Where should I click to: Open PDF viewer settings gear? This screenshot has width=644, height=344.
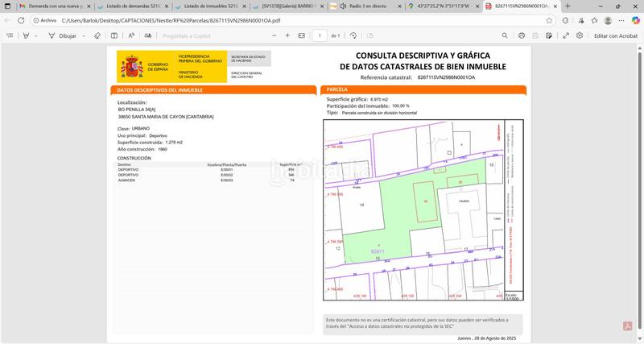click(580, 35)
